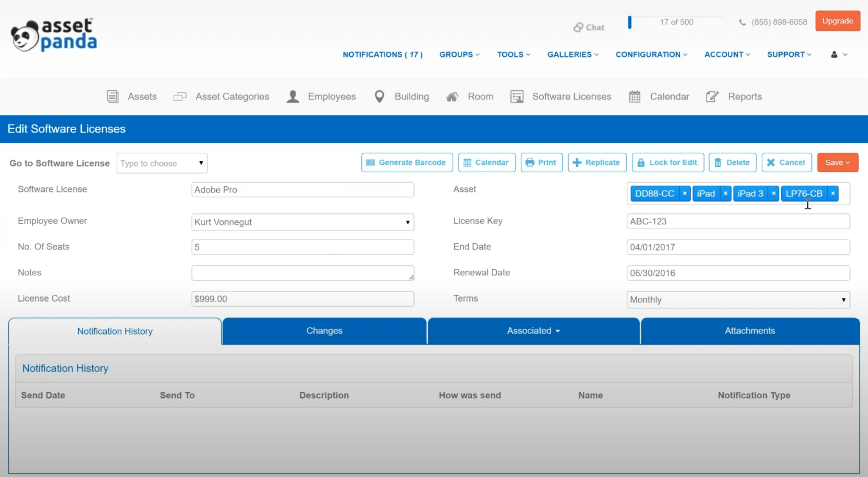The image size is (868, 477).
Task: Switch to the Changes tab
Action: coord(324,331)
